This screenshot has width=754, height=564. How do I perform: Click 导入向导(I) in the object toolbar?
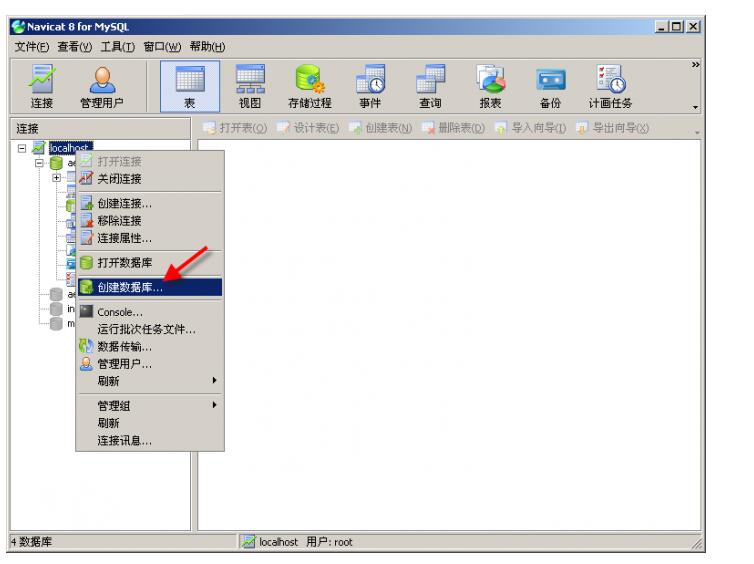pos(531,127)
